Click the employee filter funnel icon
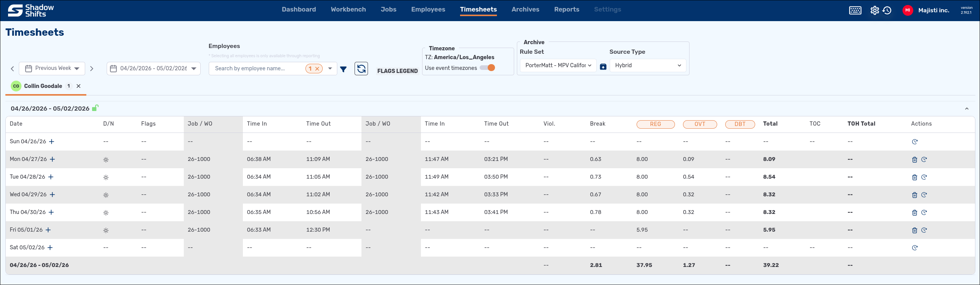This screenshot has height=285, width=980. click(343, 69)
